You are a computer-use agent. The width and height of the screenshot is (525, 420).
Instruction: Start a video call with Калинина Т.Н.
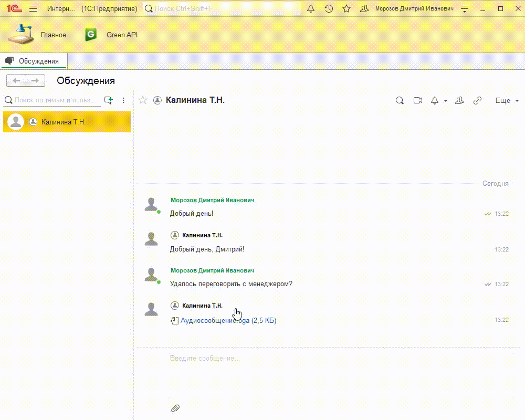(x=418, y=100)
